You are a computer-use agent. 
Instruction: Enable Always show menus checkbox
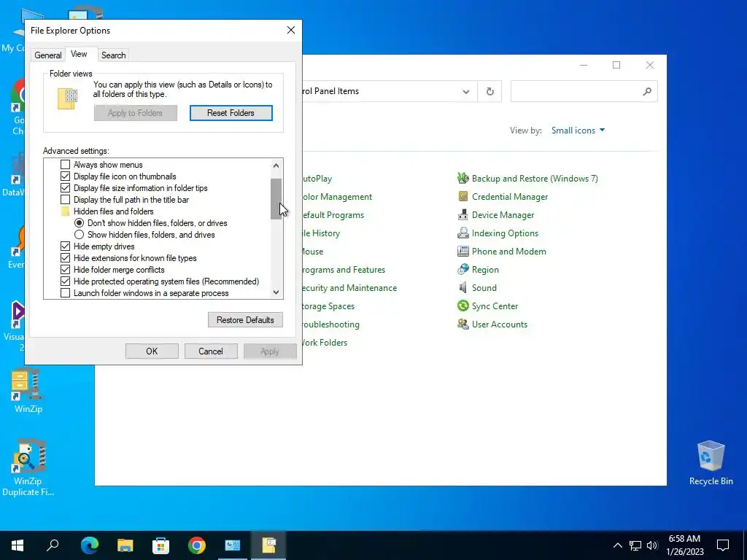[65, 165]
